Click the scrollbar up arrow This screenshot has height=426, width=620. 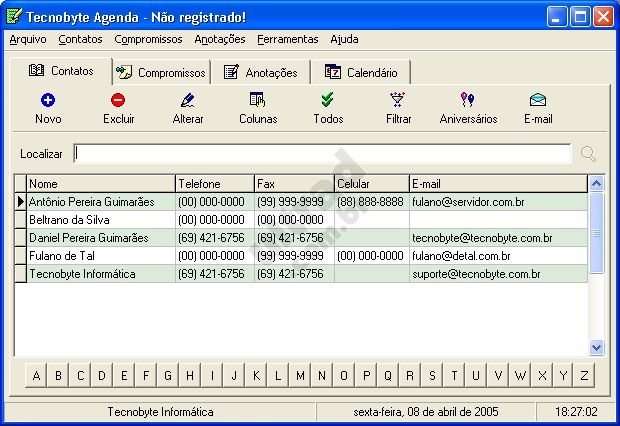click(596, 183)
